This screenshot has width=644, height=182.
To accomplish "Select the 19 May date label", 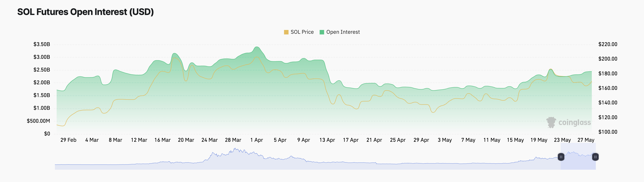I will (x=539, y=140).
